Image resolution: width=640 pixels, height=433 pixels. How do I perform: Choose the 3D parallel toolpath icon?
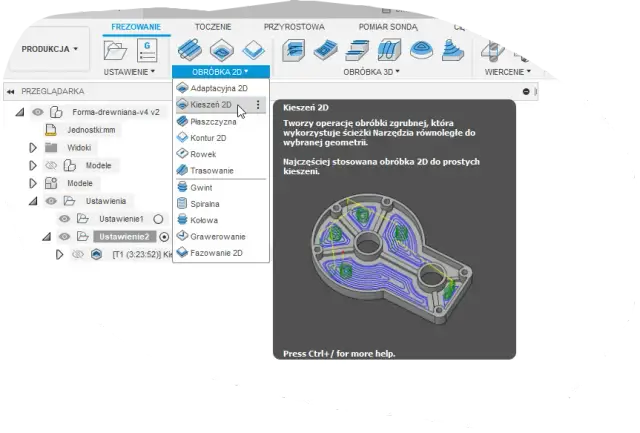coord(389,50)
